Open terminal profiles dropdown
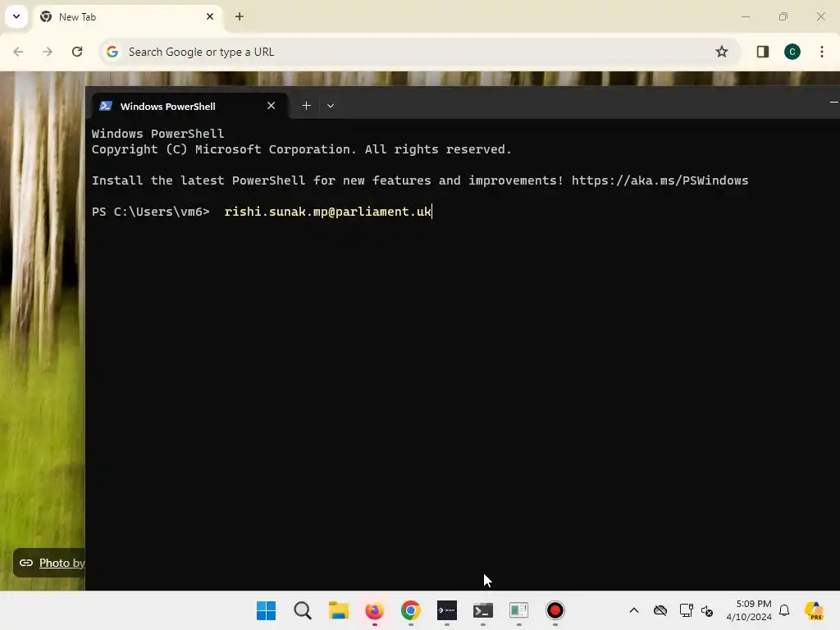The height and width of the screenshot is (630, 840). [x=331, y=106]
